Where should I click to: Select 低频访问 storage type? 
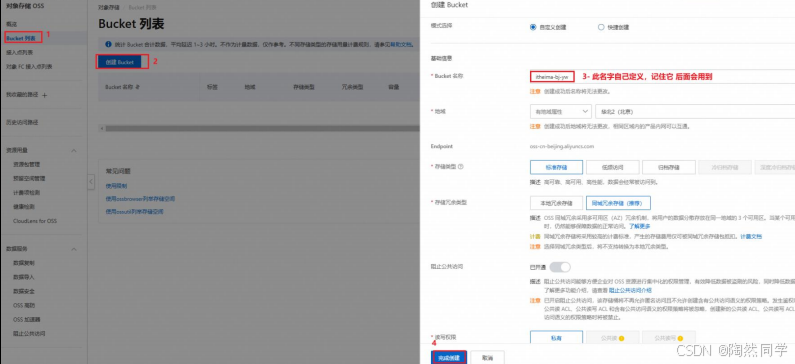tap(612, 167)
